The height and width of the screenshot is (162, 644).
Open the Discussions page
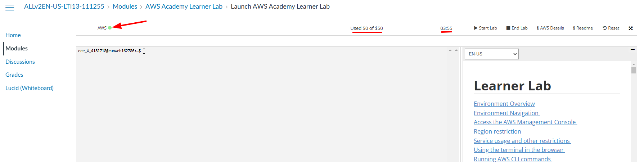[20, 62]
